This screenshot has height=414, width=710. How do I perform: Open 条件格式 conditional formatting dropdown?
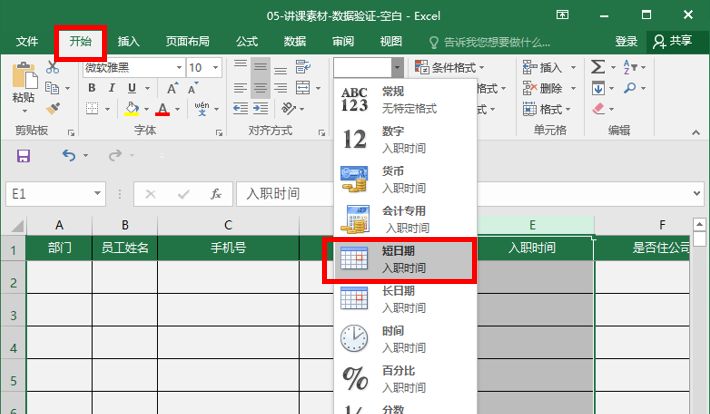[x=450, y=68]
